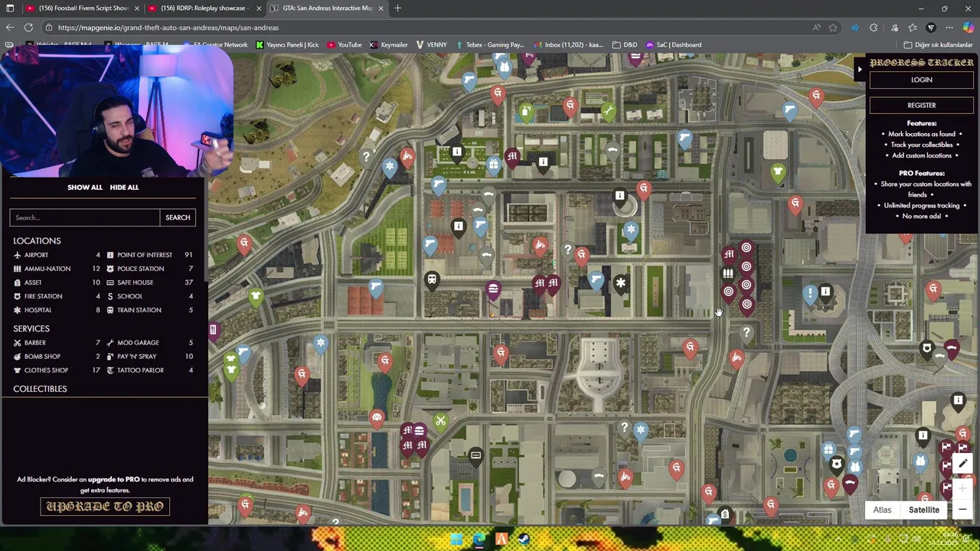
Task: Switch map layer to Satellite
Action: tap(923, 510)
